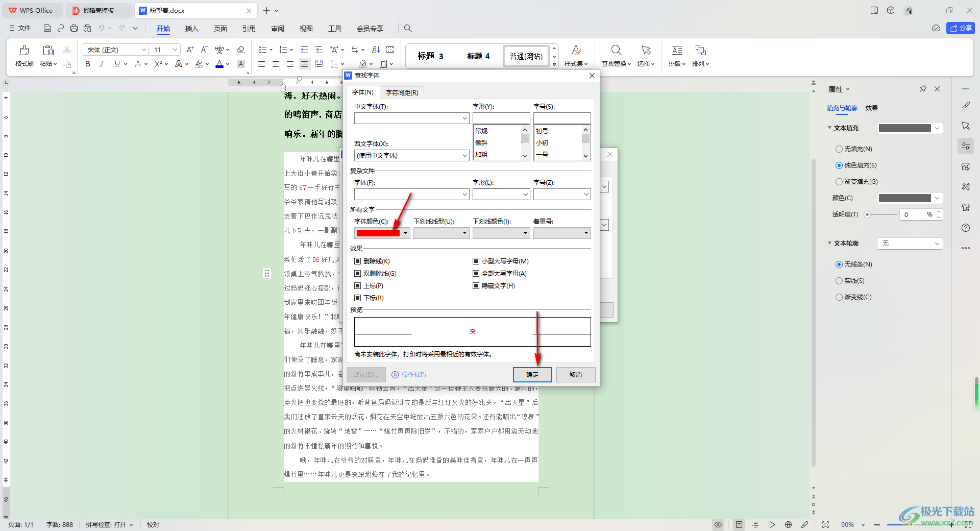The width and height of the screenshot is (980, 531).
Task: Open the complex script font (字体F) dropdown
Action: pyautogui.click(x=464, y=195)
